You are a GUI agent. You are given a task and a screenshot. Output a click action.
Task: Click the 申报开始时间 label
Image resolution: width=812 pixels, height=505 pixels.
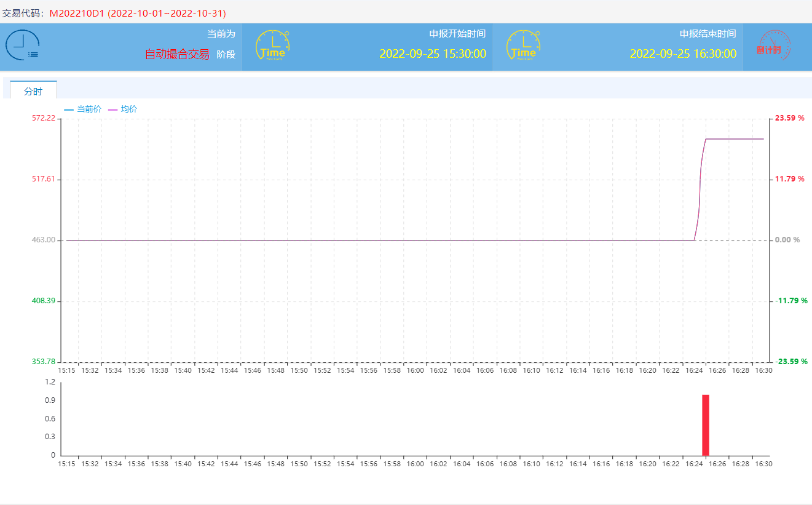pyautogui.click(x=457, y=34)
